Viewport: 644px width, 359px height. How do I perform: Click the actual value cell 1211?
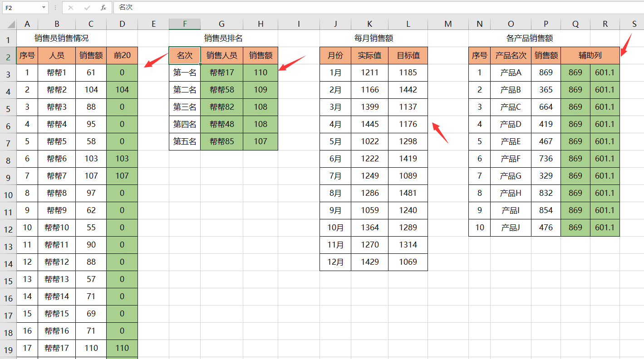click(370, 73)
